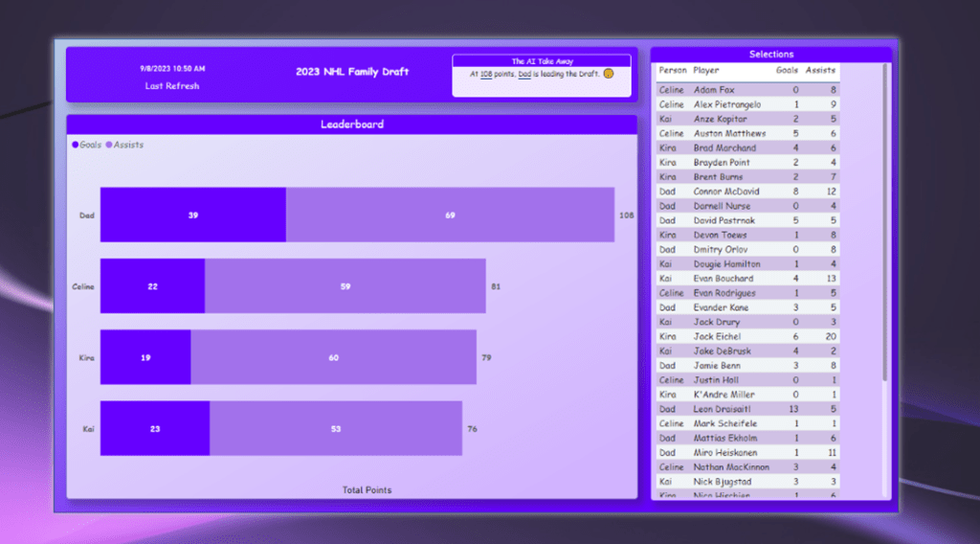Click the underlined '108' link in AI Take Away
This screenshot has width=980, height=544.
[x=485, y=75]
